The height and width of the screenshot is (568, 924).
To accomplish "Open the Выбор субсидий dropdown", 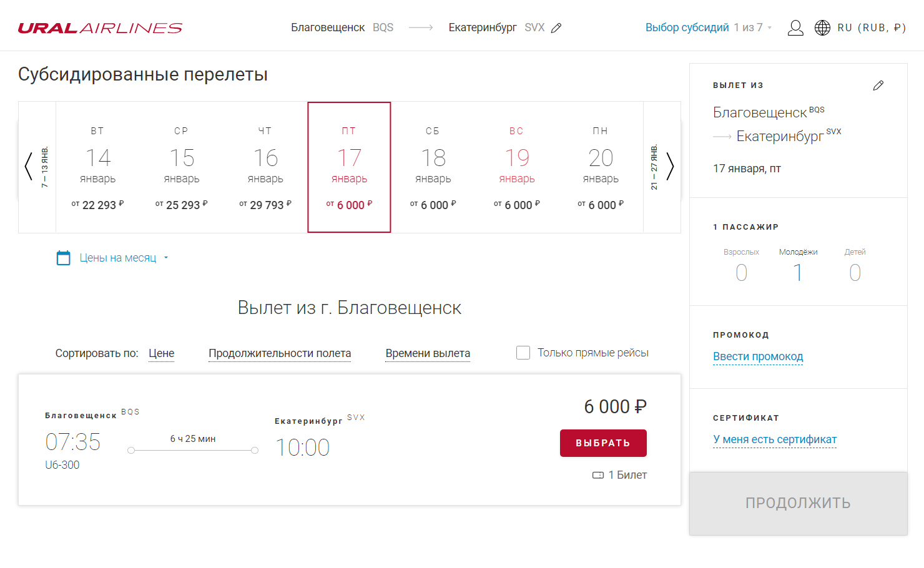I will point(709,27).
